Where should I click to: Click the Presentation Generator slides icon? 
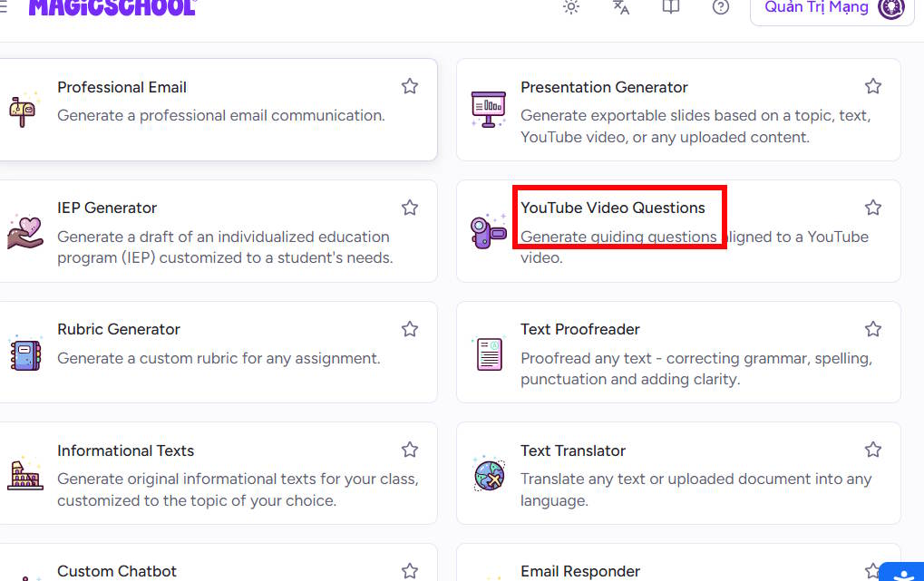coord(489,109)
